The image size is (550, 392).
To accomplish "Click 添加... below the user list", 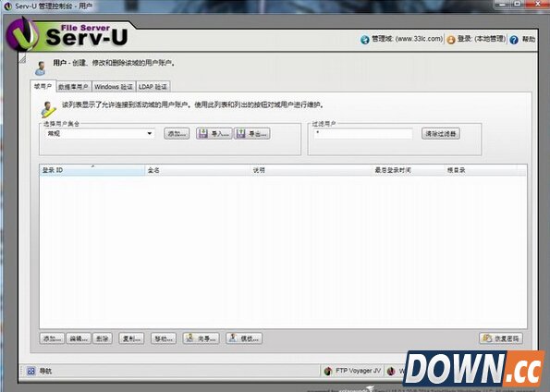I will click(x=52, y=338).
